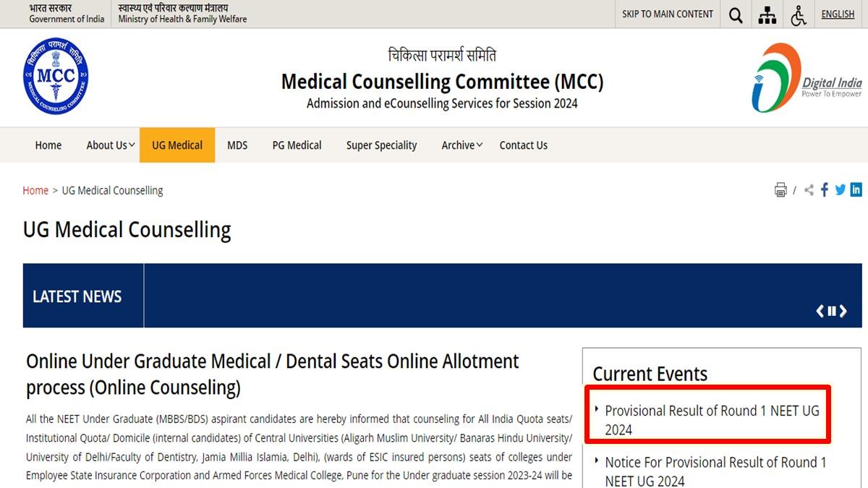Click Skip to Main Content link
This screenshot has width=868, height=488.
668,14
